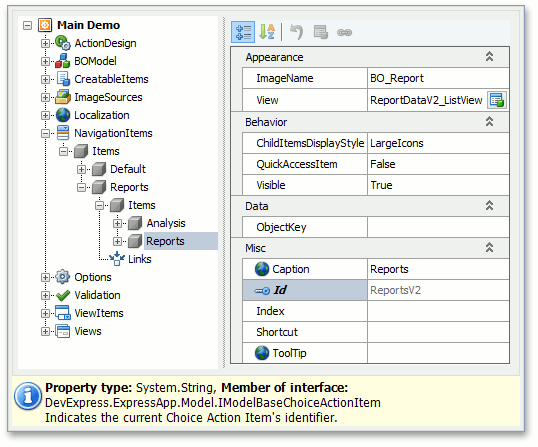This screenshot has width=538, height=447.
Task: Click the ViewItems node icon
Action: (63, 313)
